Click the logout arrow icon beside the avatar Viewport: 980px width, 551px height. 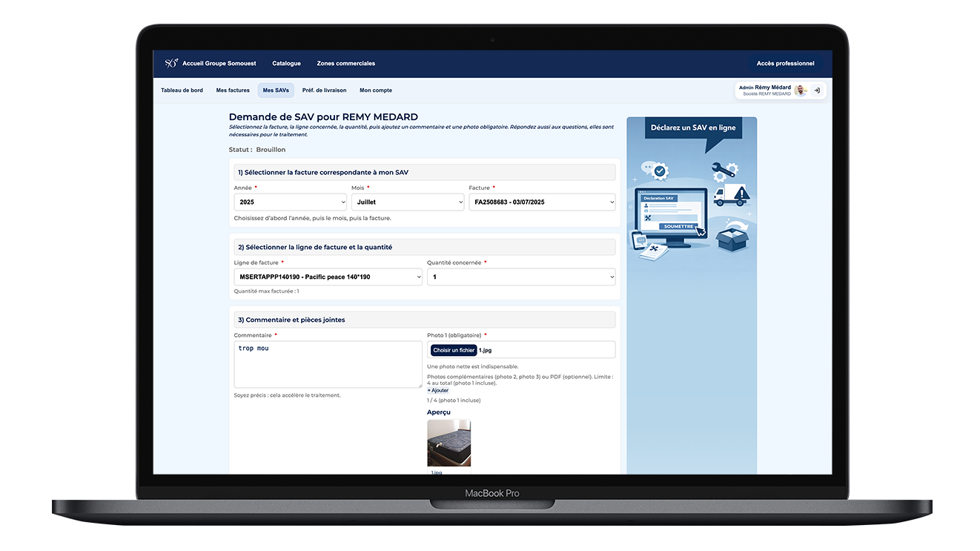817,90
